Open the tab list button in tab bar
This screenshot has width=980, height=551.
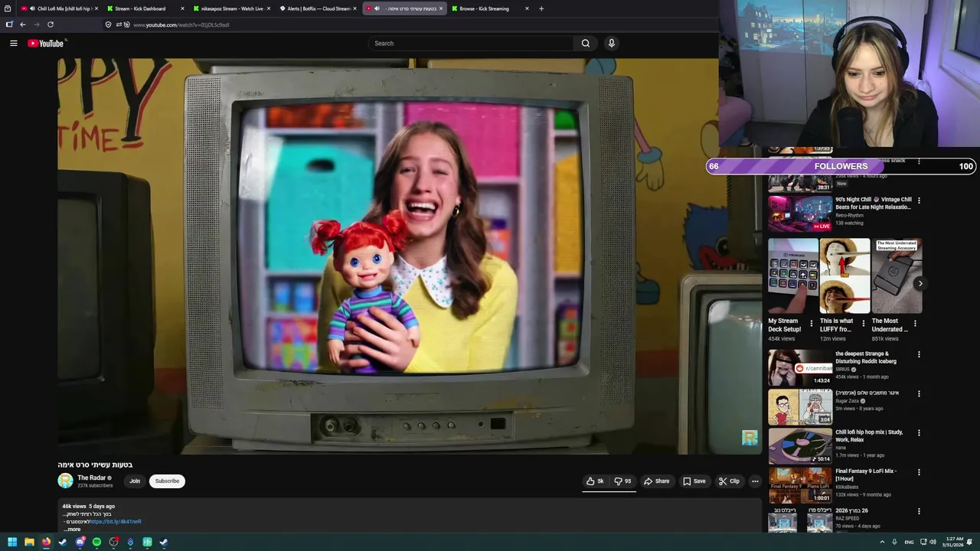[x=8, y=8]
